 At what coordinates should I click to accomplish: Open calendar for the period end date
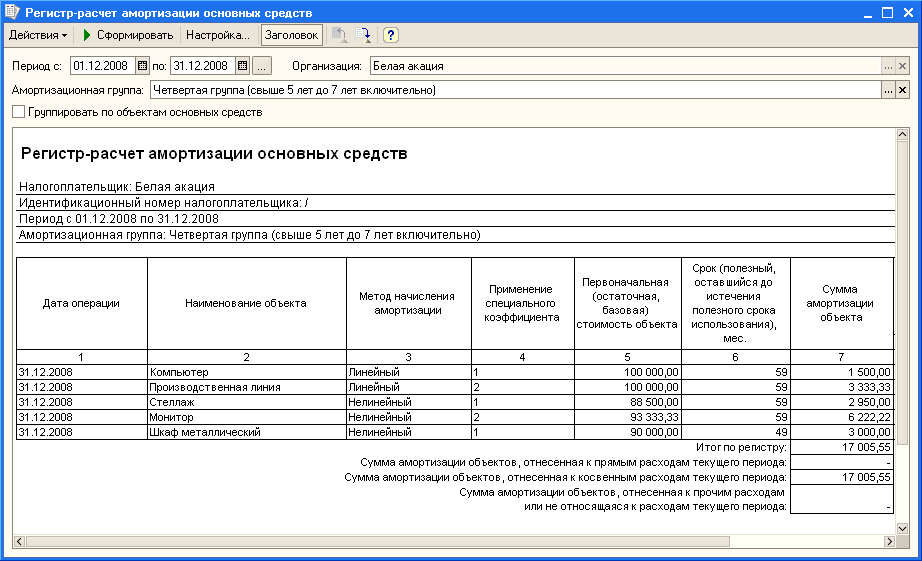pyautogui.click(x=242, y=66)
